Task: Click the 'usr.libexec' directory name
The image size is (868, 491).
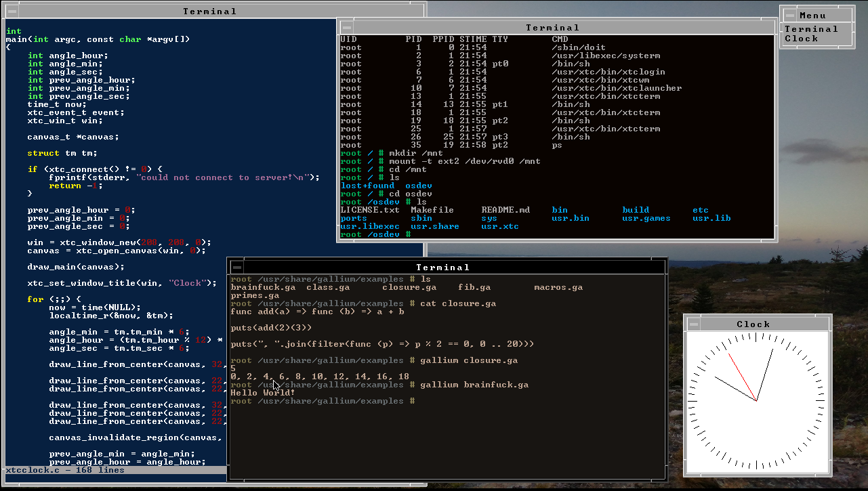Action: point(370,226)
